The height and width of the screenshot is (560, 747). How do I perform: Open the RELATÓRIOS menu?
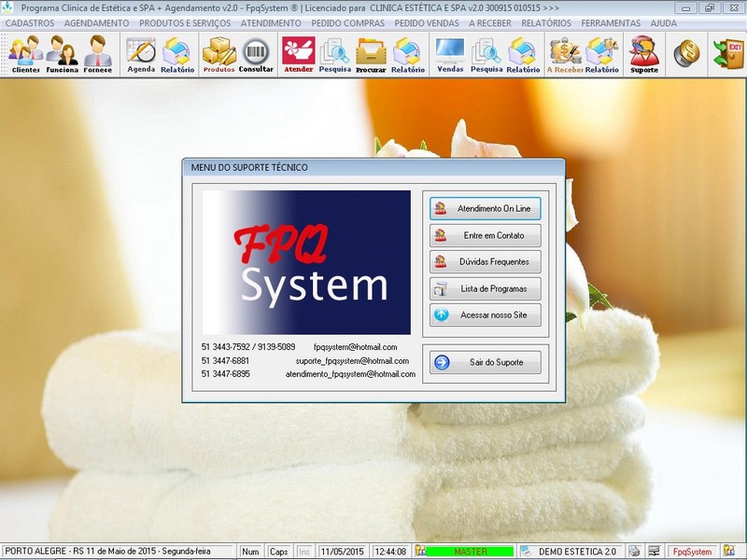(546, 22)
